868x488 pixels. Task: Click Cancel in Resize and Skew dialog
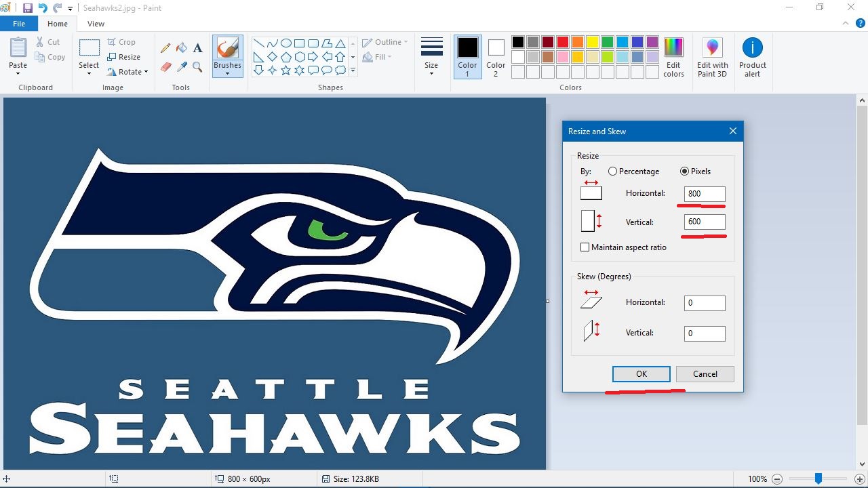click(705, 374)
